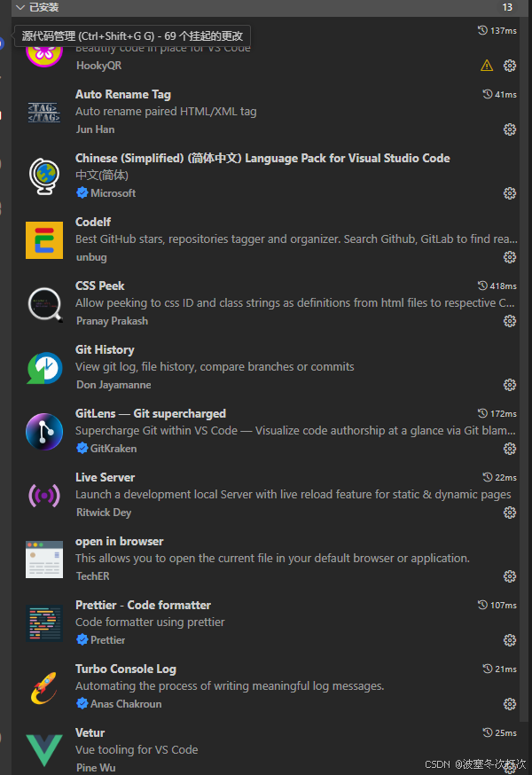Viewport: 532px width, 775px height.
Task: Click description 'Vue tooling for VS Code'
Action: 137,750
